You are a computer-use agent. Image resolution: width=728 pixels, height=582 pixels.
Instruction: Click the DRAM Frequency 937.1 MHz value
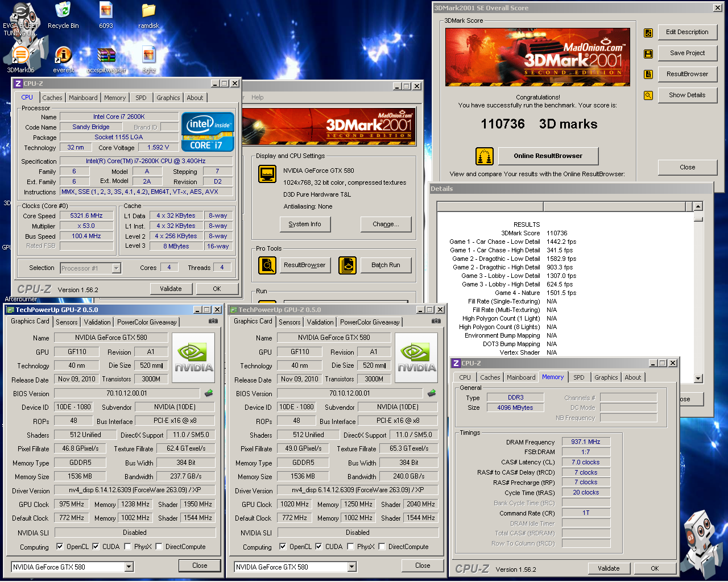586,442
